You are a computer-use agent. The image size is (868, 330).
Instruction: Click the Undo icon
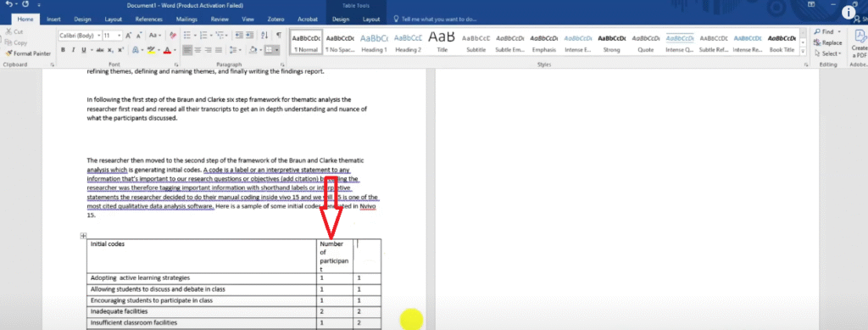tap(8, 4)
